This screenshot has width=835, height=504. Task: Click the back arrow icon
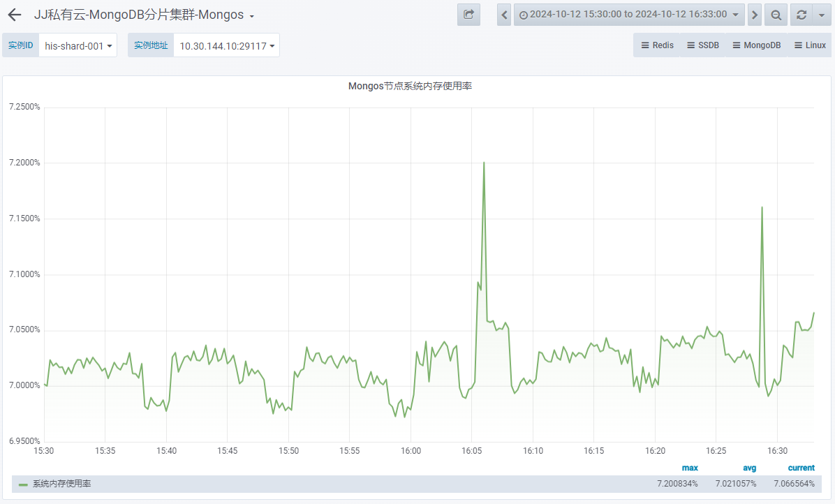click(15, 15)
